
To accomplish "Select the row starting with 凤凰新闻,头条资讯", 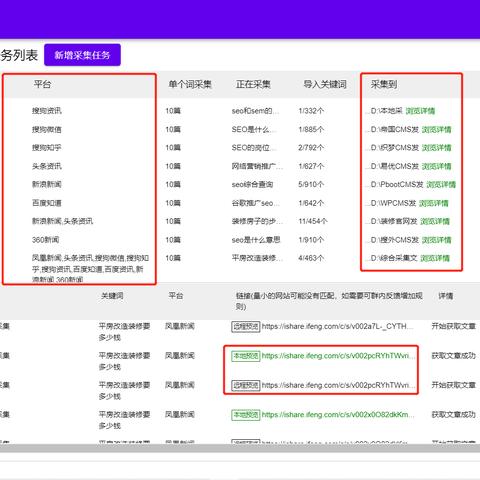I will (90, 269).
